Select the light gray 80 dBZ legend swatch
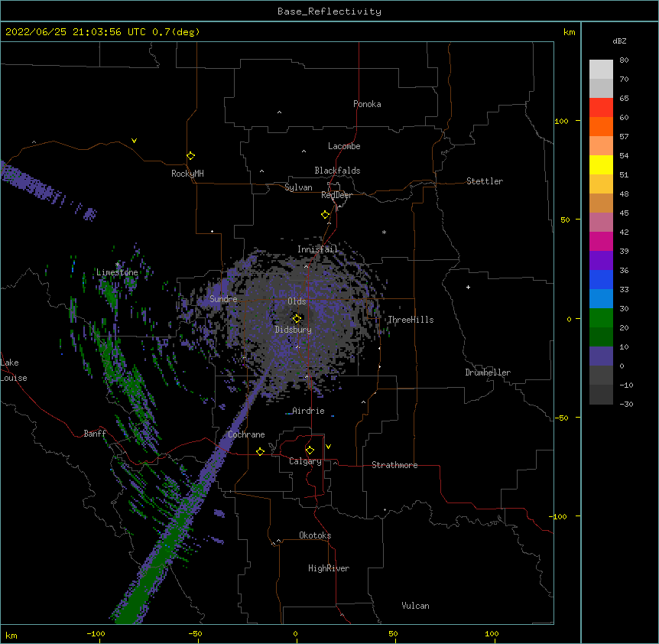Screen dimensions: 659x644 [601, 70]
